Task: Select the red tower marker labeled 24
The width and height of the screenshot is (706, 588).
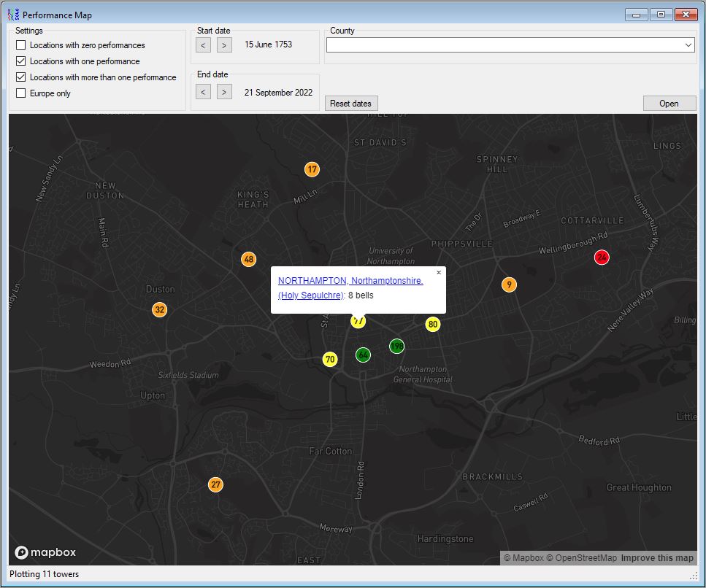Action: (x=602, y=257)
